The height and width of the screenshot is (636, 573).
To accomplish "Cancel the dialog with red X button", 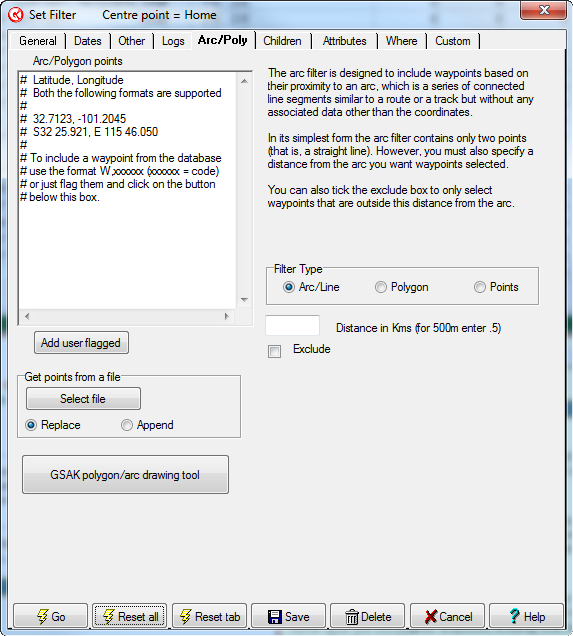I will click(x=447, y=616).
